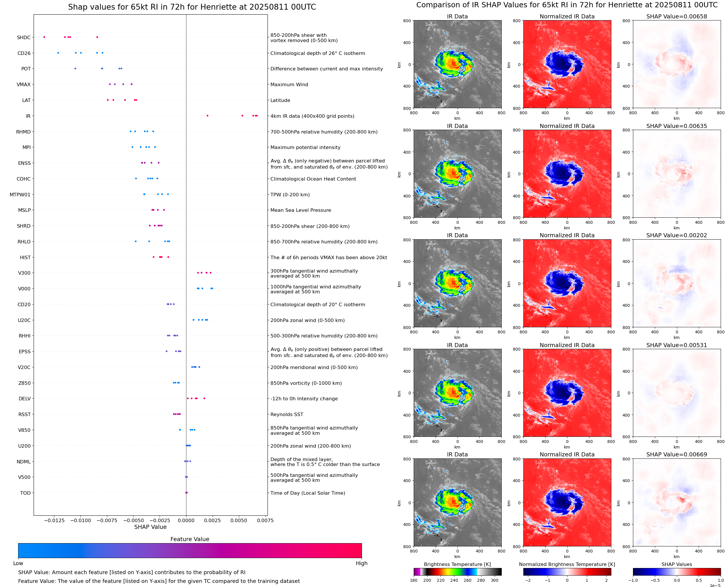Image resolution: width=728 pixels, height=587 pixels.
Task: Click the Feature Value color gradient bar
Action: tap(190, 550)
